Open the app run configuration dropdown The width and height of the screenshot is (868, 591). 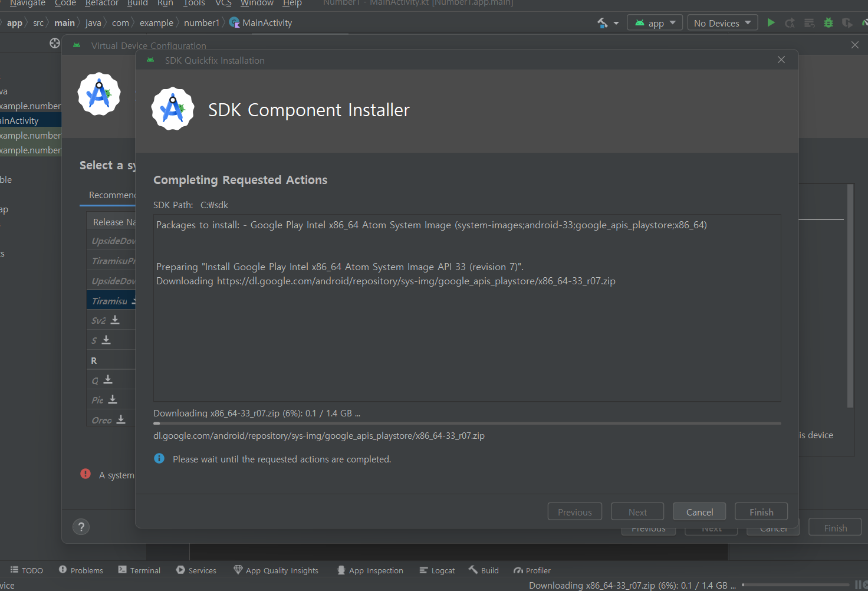[x=655, y=23]
